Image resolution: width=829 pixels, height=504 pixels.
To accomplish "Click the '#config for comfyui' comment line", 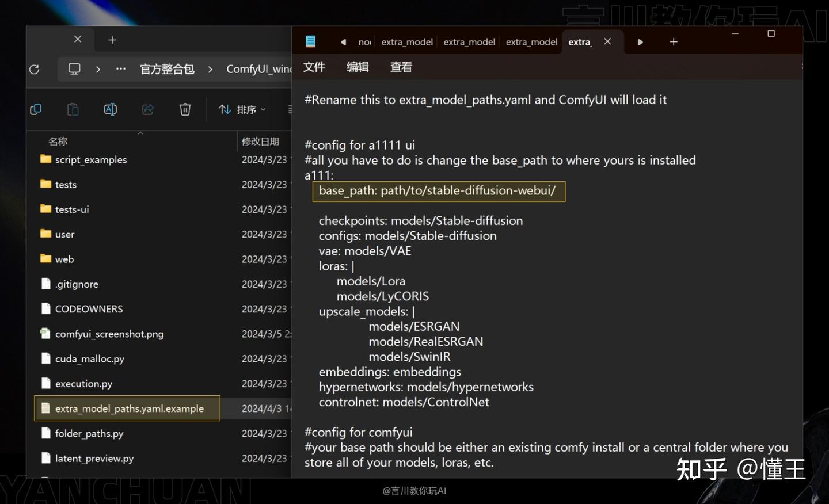I will point(359,432).
